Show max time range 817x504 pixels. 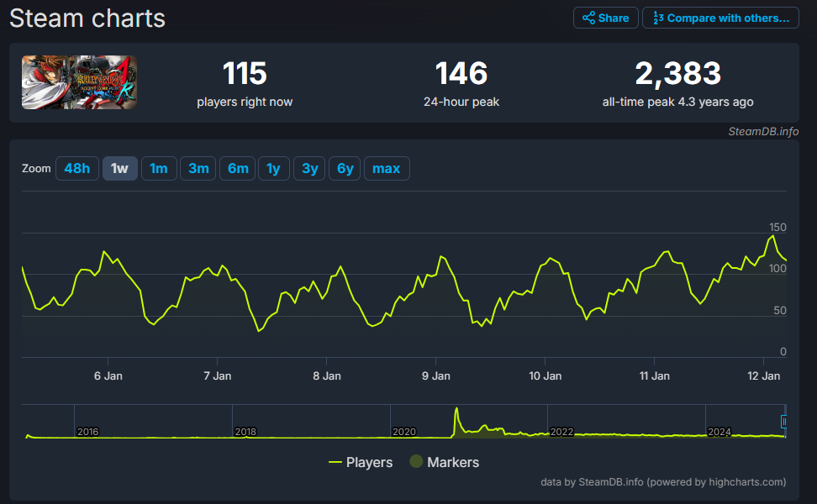[x=386, y=168]
